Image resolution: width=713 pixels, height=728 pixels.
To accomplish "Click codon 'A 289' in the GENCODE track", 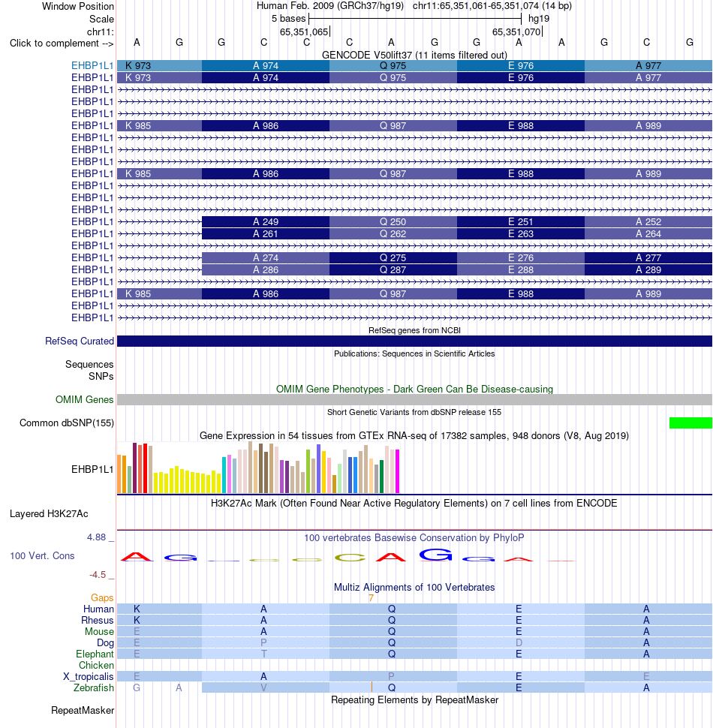I will coord(648,269).
